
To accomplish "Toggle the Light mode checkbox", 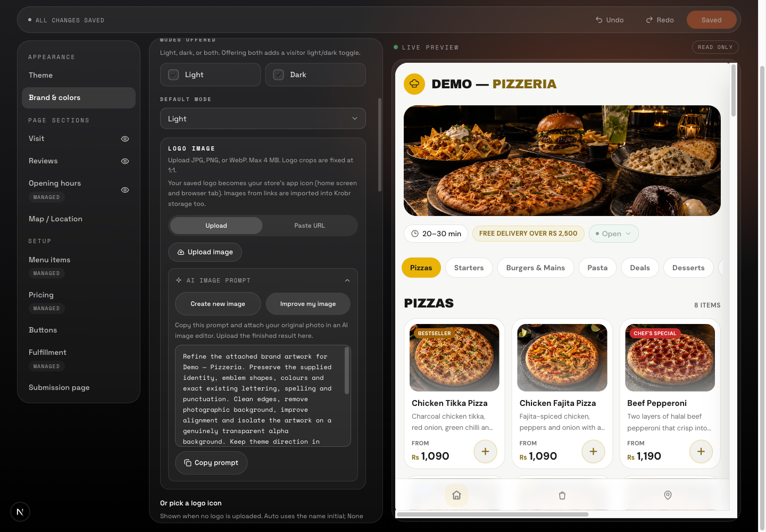I will (173, 75).
